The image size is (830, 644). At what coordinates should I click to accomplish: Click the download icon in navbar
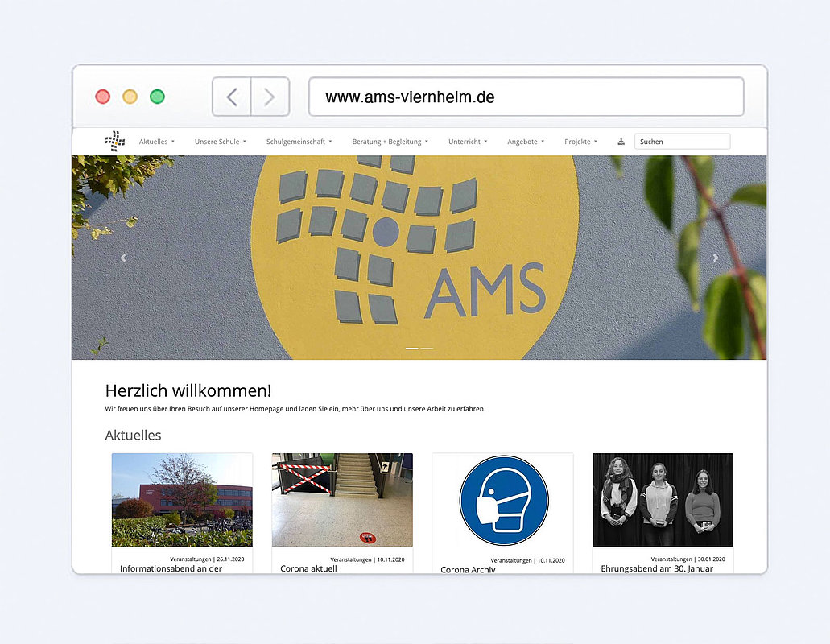pos(621,142)
